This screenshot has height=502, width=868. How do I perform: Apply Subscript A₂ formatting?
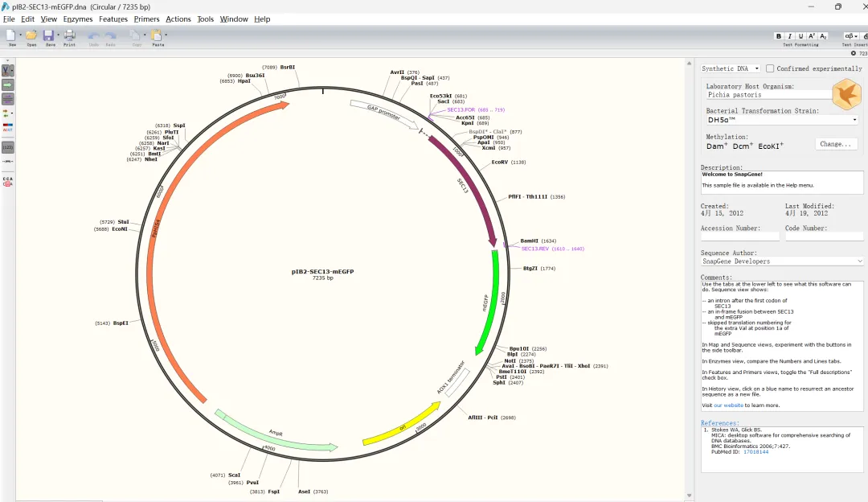click(x=823, y=36)
